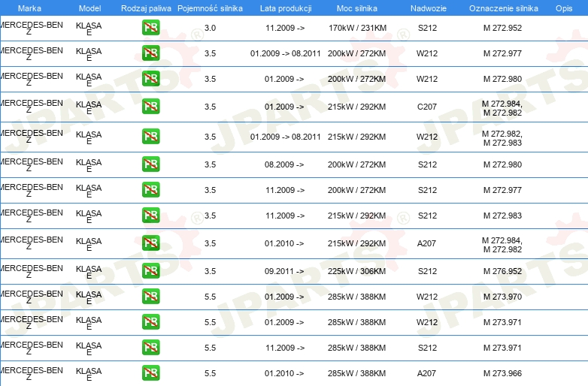This screenshot has height=386, width=588.
Task: Click engine code M 273.970
Action: [502, 297]
